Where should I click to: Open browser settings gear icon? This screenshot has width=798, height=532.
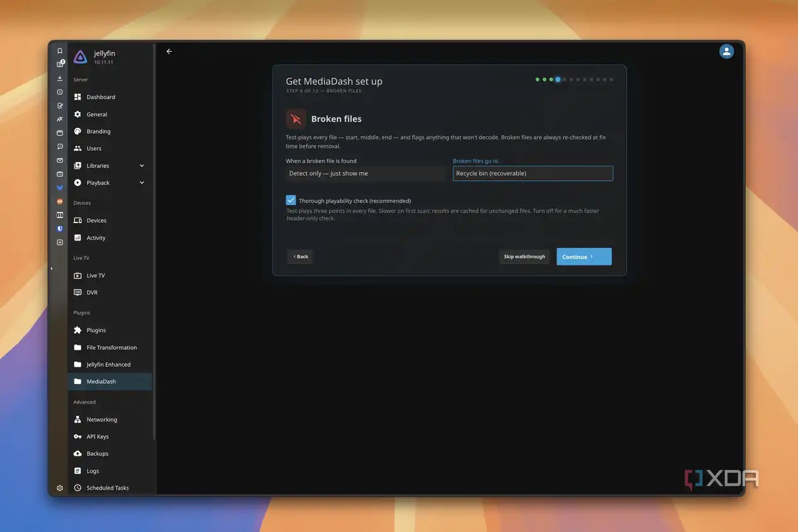coord(60,488)
